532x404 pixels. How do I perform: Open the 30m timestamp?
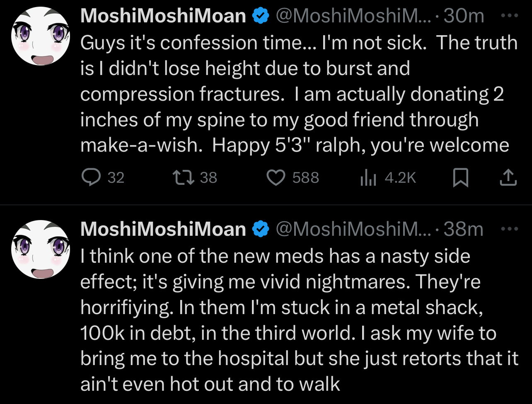pyautogui.click(x=464, y=16)
